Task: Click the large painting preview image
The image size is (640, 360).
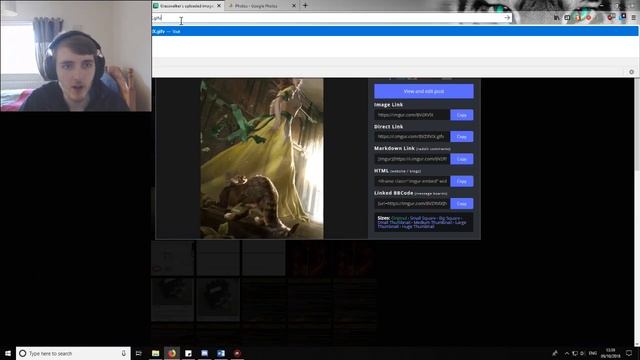Action: (262, 158)
